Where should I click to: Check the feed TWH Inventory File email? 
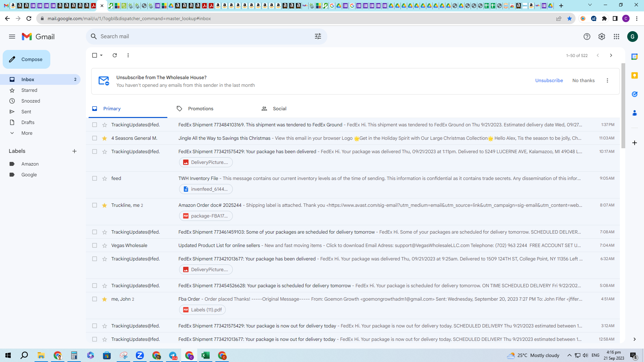(x=95, y=179)
